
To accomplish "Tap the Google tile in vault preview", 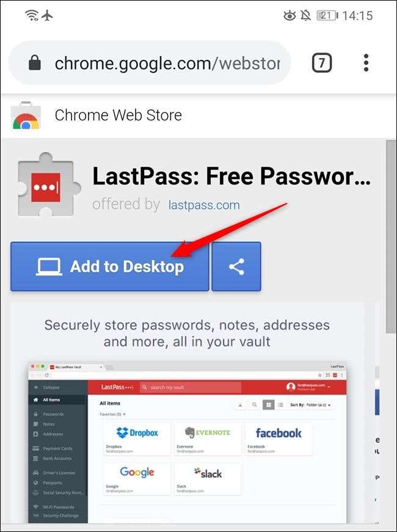I will (x=137, y=478).
